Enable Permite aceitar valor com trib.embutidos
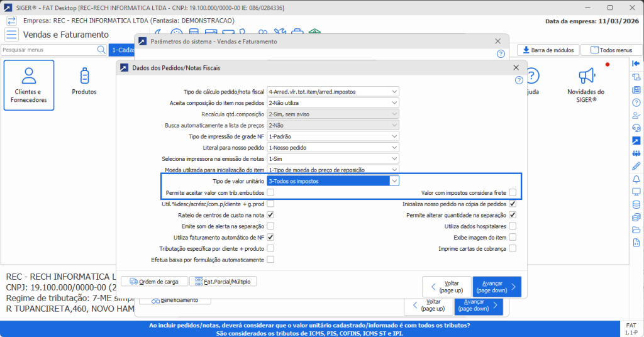Image resolution: width=644 pixels, height=337 pixels. (x=270, y=192)
